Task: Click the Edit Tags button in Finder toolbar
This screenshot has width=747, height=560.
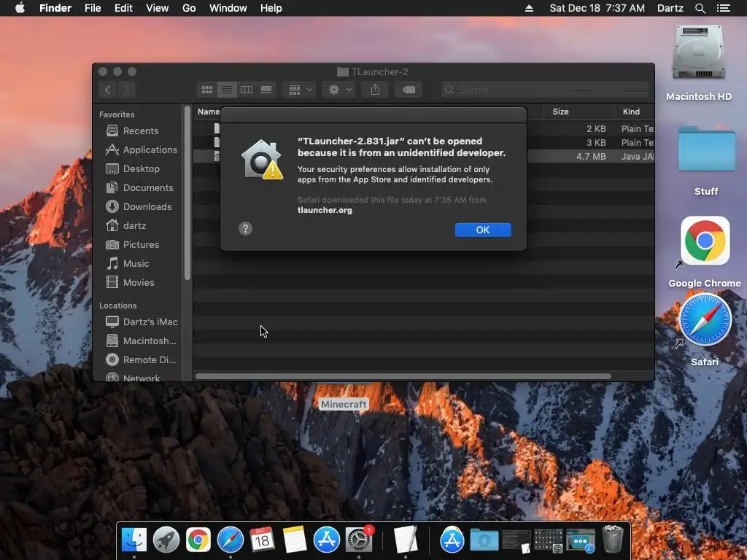Action: tap(409, 90)
